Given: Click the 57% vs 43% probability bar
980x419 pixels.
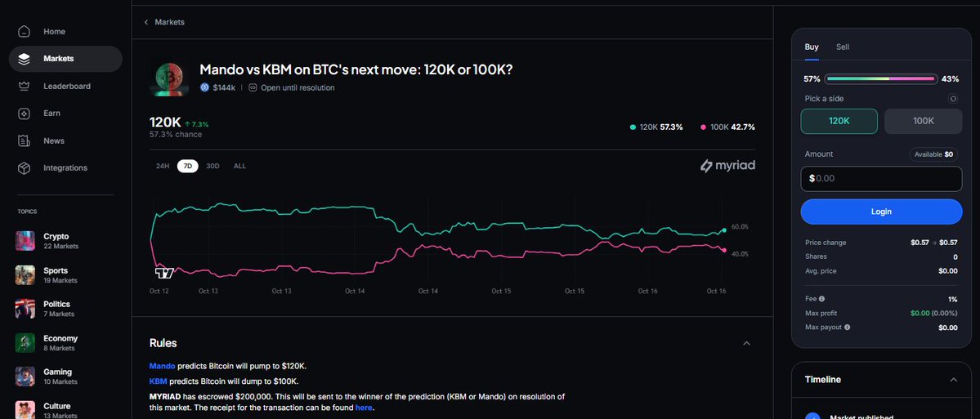Looking at the screenshot, I should [881, 79].
